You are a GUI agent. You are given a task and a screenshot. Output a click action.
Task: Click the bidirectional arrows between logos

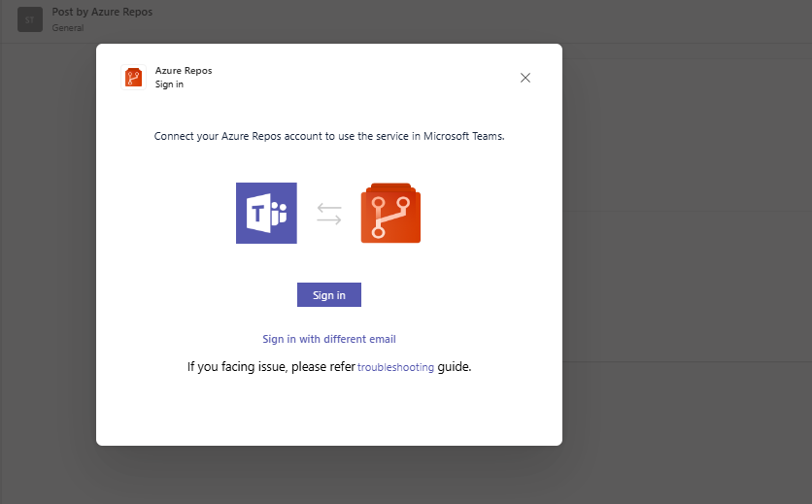[329, 214]
